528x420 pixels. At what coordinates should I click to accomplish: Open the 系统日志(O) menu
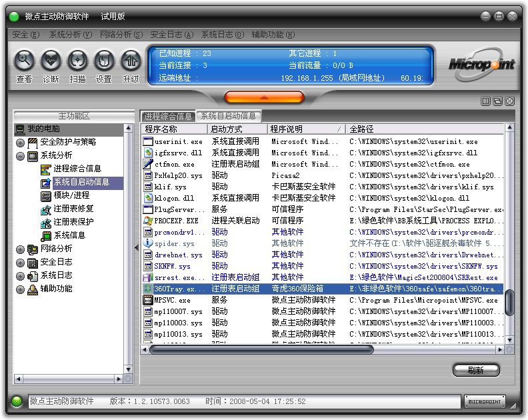pyautogui.click(x=223, y=35)
